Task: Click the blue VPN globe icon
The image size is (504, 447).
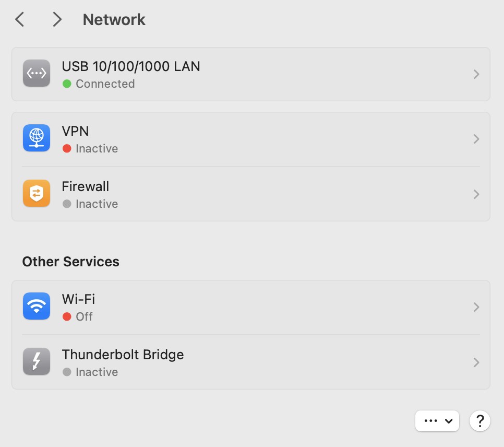Action: [x=37, y=138]
